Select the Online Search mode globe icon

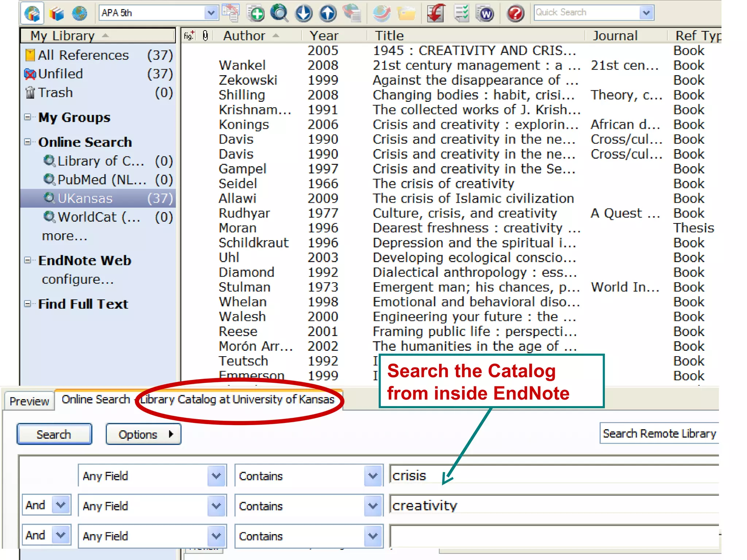79,13
